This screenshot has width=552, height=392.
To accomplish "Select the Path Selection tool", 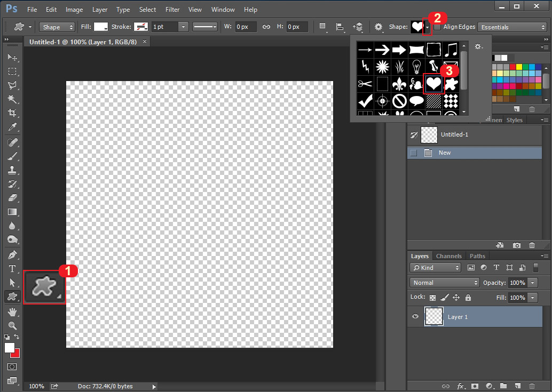I will (x=12, y=283).
